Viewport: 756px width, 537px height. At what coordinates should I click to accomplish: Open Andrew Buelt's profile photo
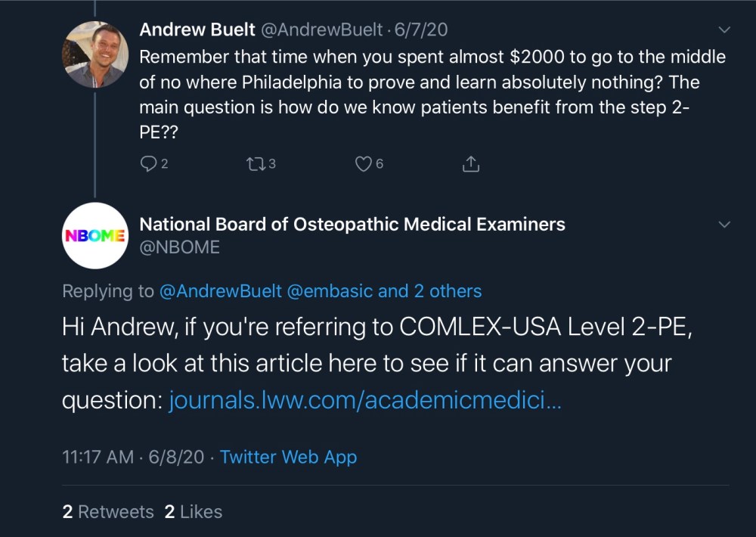point(94,54)
